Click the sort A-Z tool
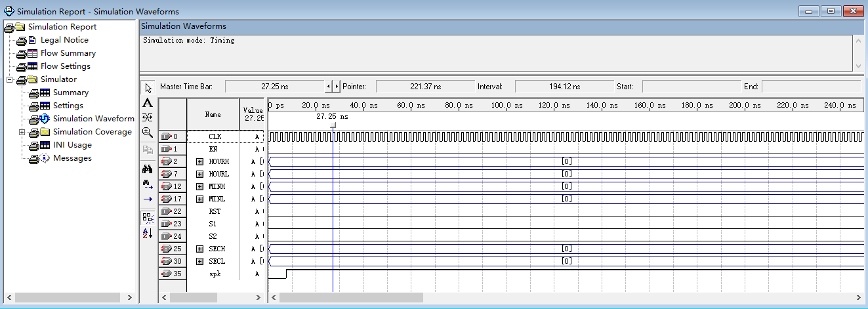 click(x=148, y=234)
